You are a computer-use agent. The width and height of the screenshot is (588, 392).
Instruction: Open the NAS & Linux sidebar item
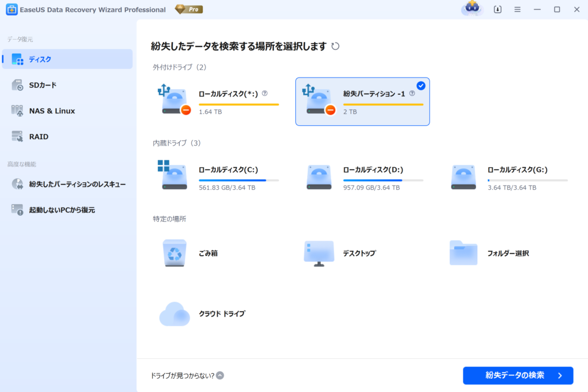[52, 111]
